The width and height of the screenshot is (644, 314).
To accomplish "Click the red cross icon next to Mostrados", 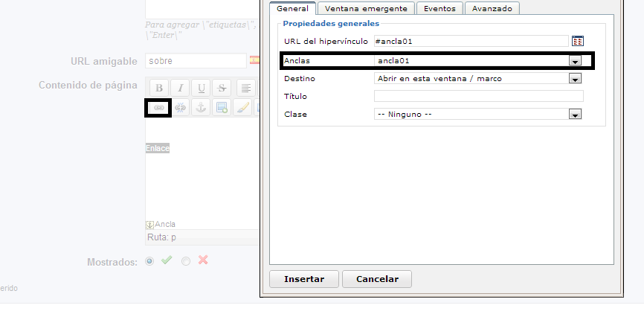I will pos(203,260).
